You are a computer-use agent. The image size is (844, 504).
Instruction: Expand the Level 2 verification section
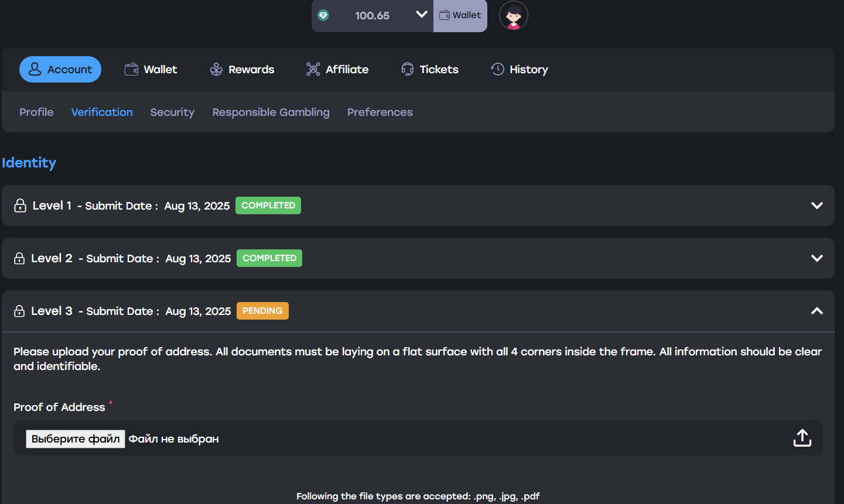[x=816, y=258]
